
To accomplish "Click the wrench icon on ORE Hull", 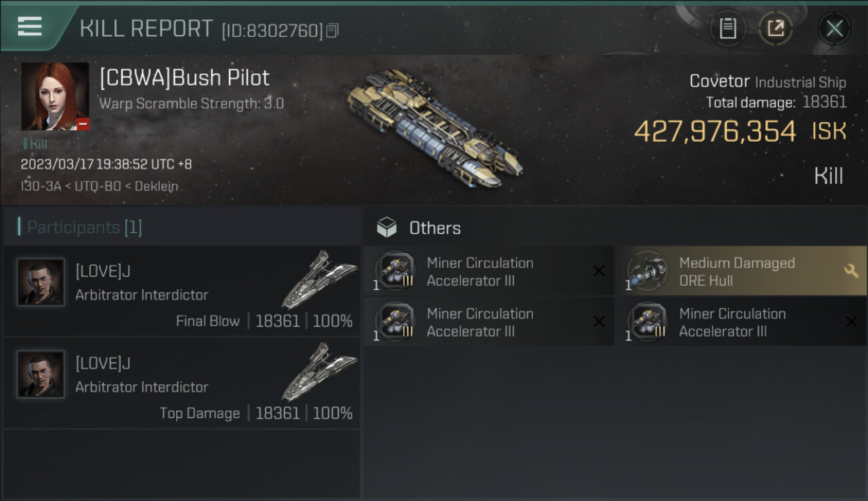I will (851, 271).
